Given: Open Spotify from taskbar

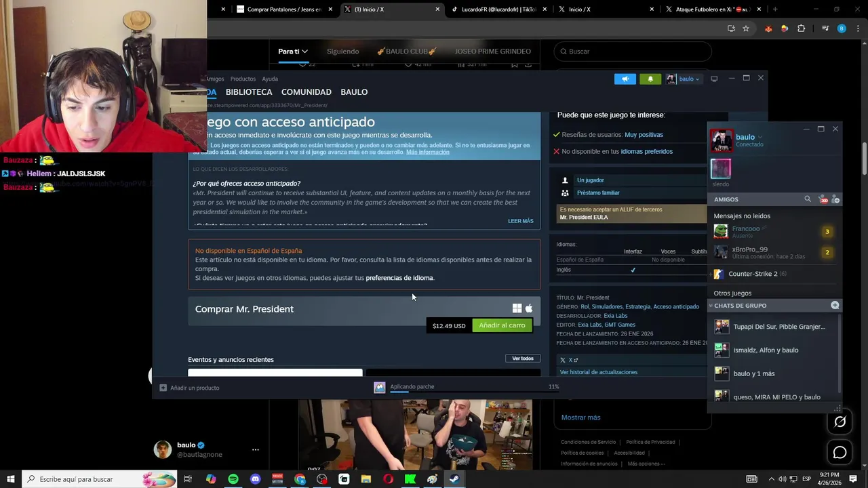Looking at the screenshot, I should (233, 479).
